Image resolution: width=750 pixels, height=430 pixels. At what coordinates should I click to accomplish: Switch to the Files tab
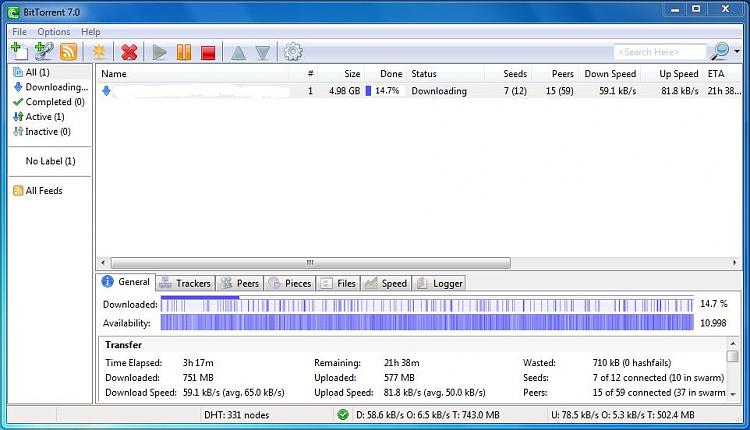(x=338, y=283)
